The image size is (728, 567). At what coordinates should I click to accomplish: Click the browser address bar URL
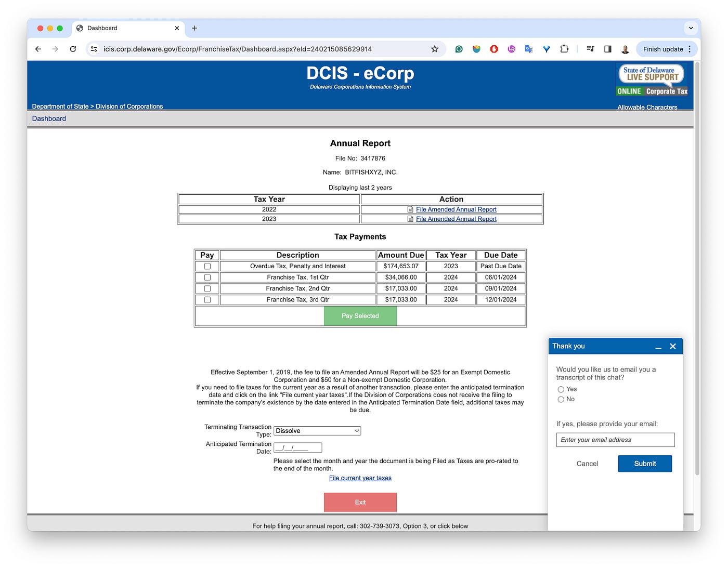pos(238,49)
